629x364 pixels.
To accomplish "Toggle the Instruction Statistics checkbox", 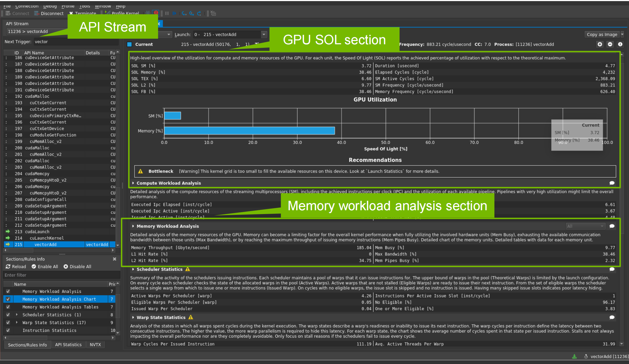I will (8, 330).
